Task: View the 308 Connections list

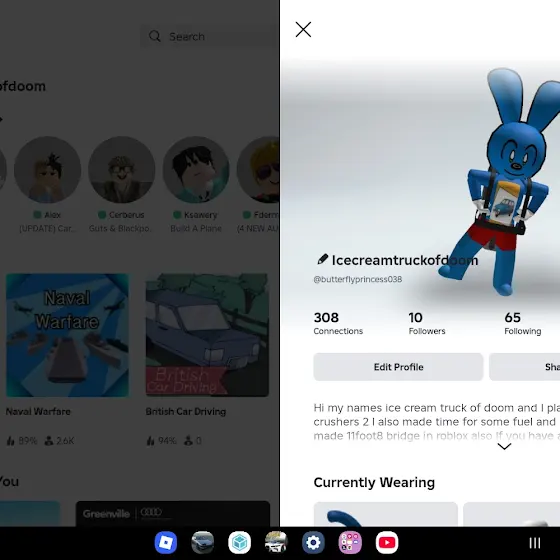Action: 338,323
